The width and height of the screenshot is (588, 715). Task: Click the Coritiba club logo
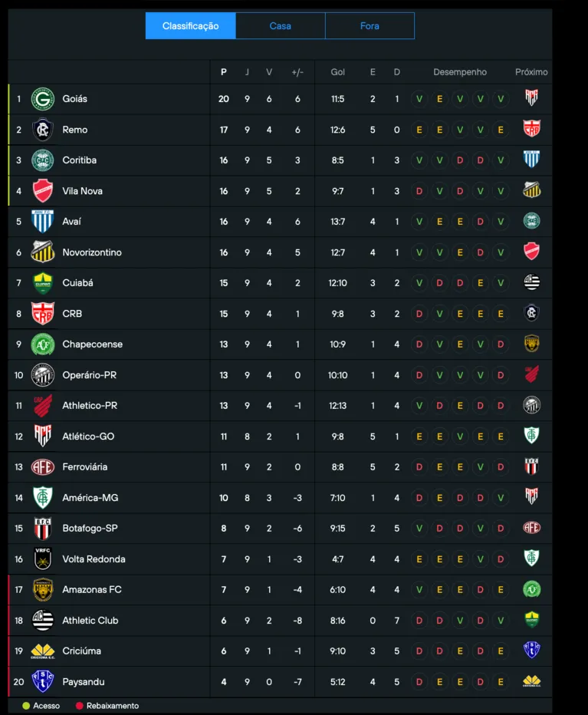pos(42,160)
